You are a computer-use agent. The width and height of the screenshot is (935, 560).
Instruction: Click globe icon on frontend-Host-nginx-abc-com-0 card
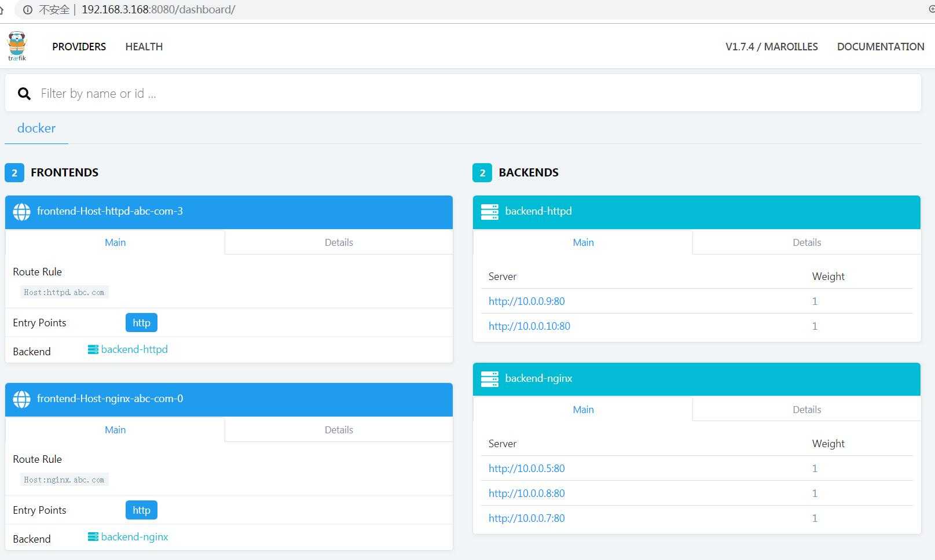[21, 399]
